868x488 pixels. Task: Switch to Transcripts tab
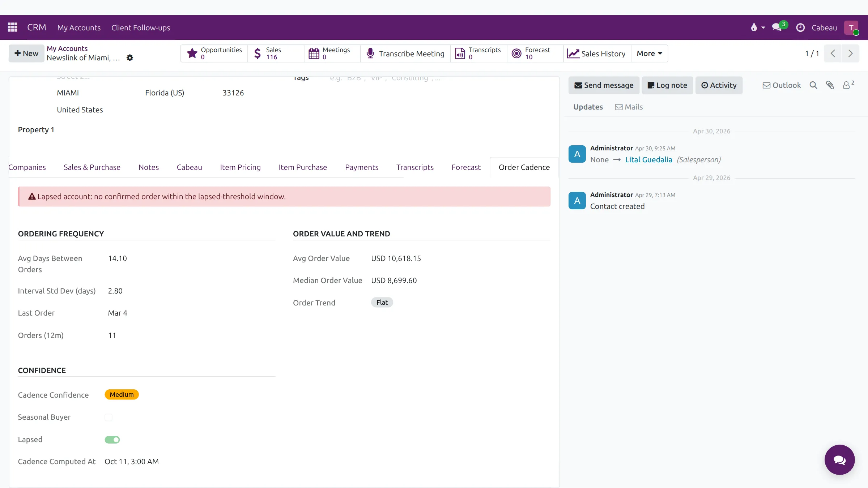[x=415, y=167]
